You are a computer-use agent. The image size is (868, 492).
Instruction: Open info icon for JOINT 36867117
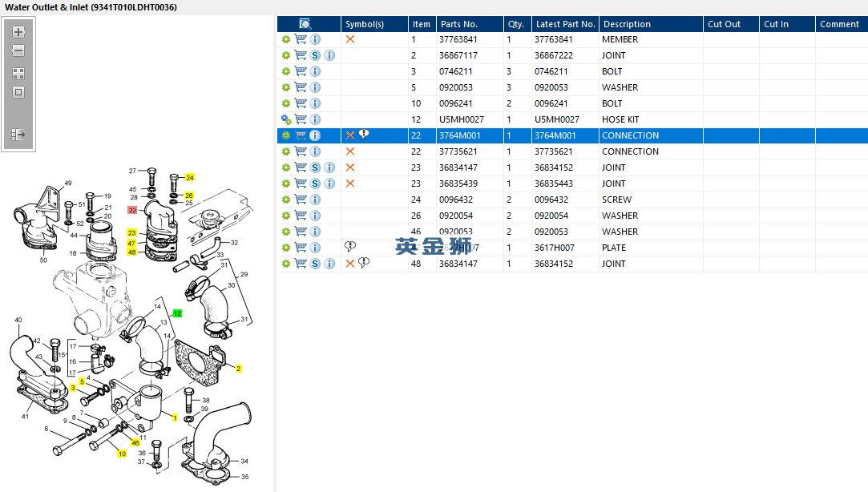[x=329, y=55]
